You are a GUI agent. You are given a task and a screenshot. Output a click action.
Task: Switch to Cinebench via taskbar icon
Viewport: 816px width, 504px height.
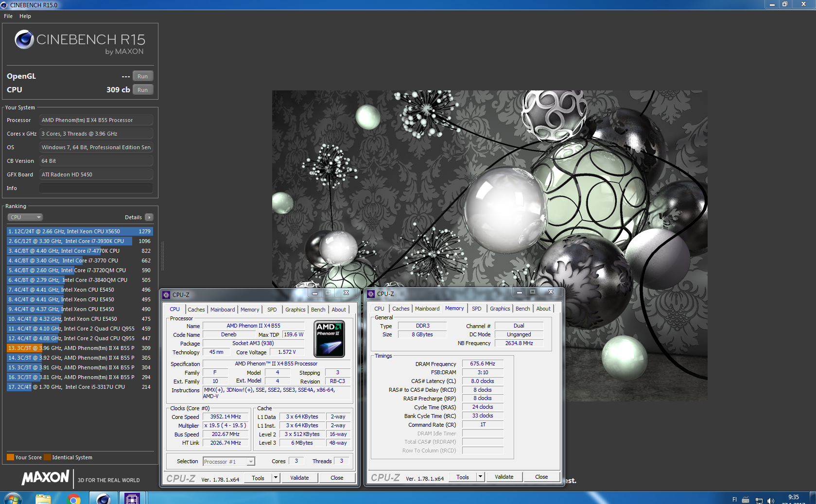click(x=103, y=498)
